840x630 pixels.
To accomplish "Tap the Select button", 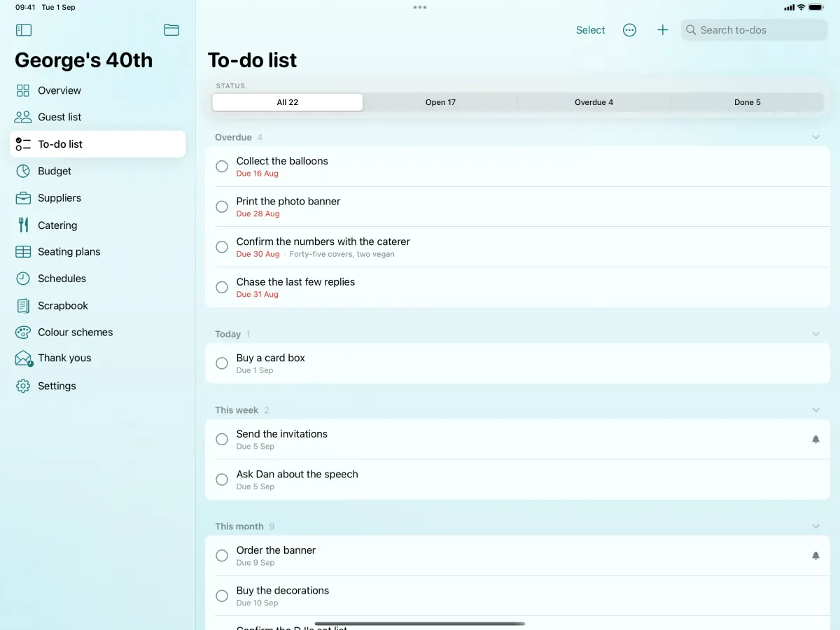I will point(590,30).
